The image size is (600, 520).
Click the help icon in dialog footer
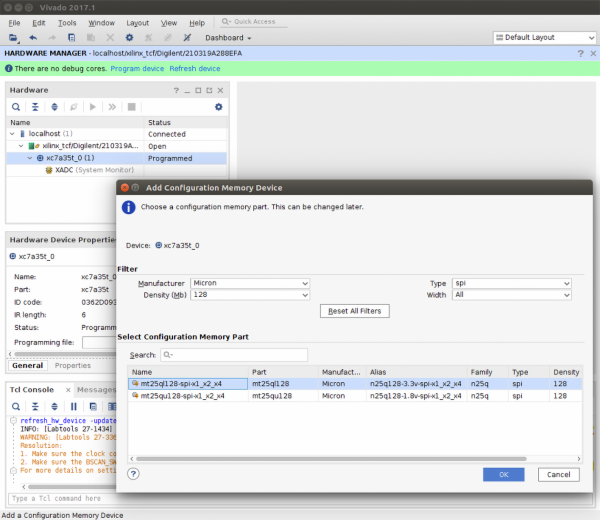click(133, 474)
